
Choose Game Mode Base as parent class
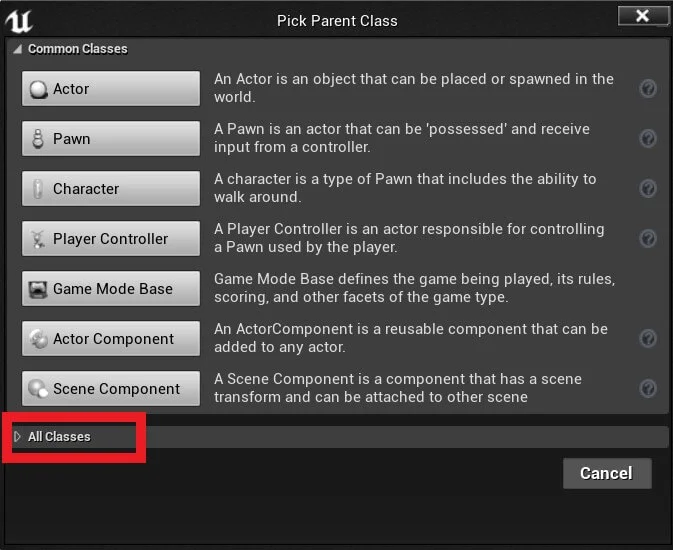(x=111, y=289)
